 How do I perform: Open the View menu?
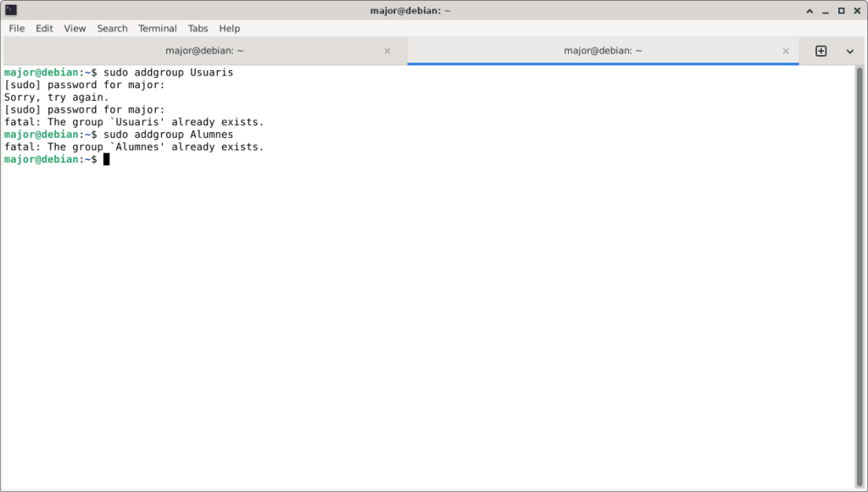click(x=75, y=28)
